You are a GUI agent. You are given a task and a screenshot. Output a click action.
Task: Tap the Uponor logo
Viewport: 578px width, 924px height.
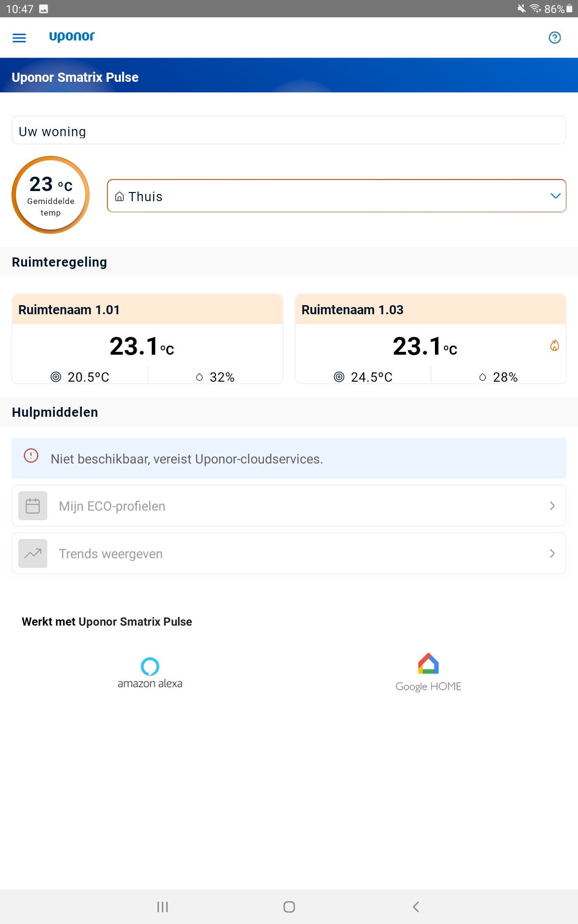72,37
